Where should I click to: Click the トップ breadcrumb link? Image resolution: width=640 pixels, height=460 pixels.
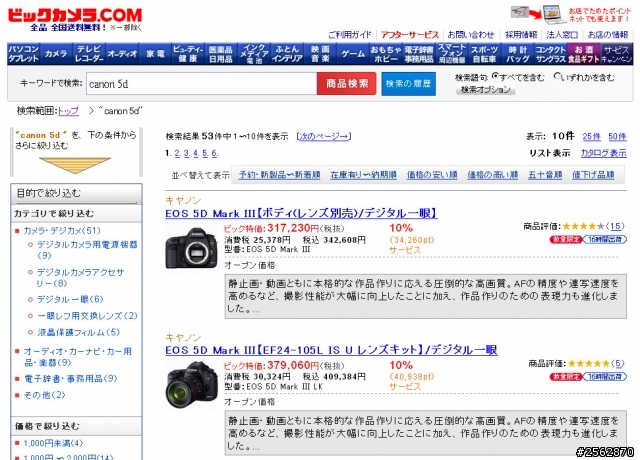click(68, 111)
